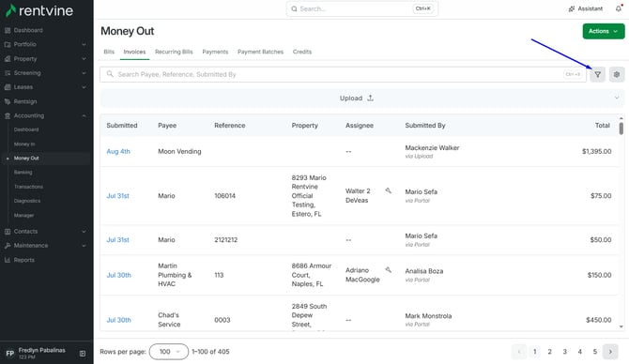Open Transactions under Accounting
Screen dimensions: 629x364
28,187
